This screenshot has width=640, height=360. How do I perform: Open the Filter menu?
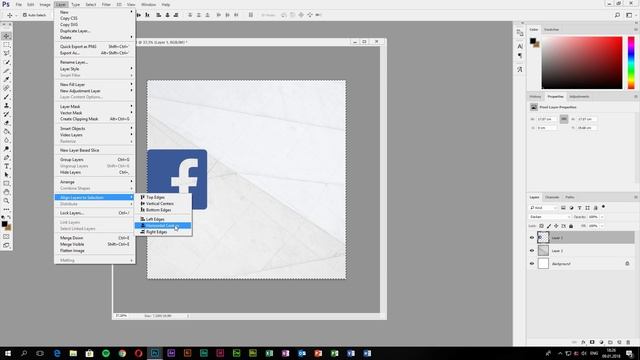[106, 4]
